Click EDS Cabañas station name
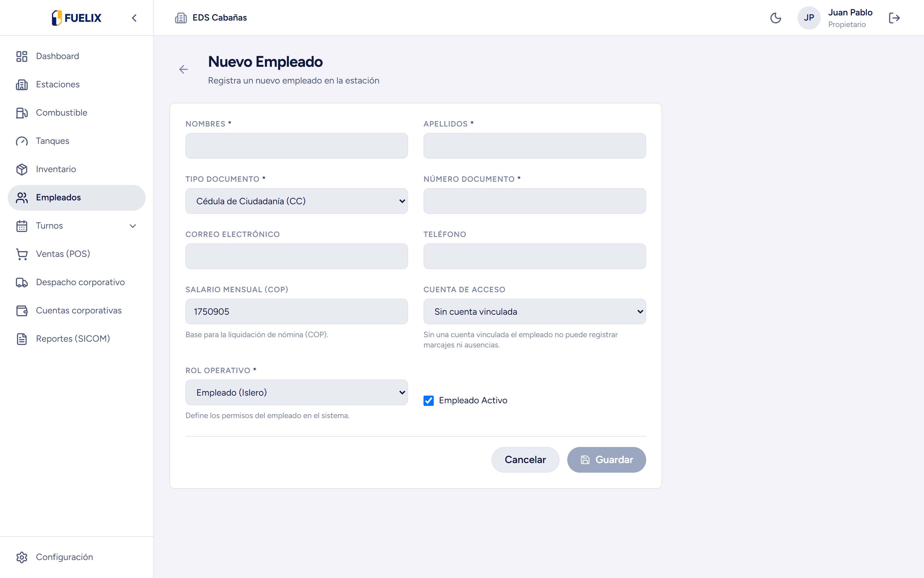This screenshot has height=578, width=924. point(219,18)
